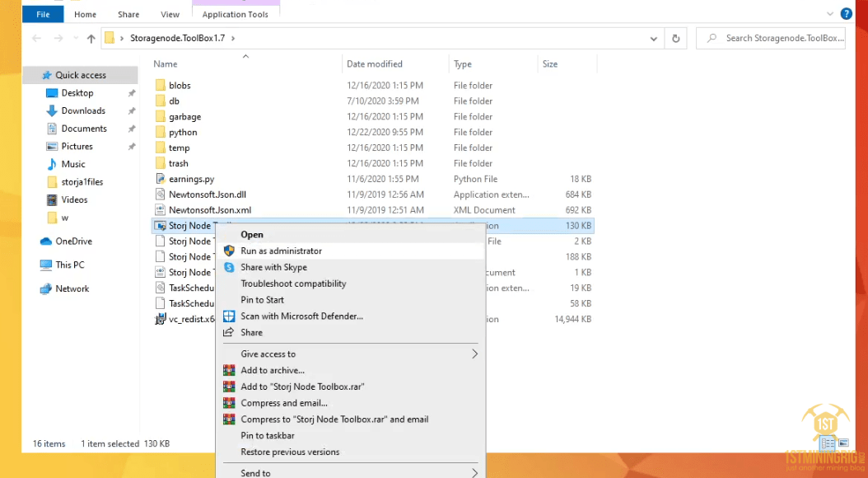Open the File tab
Viewport: 868px width, 478px height.
point(43,14)
